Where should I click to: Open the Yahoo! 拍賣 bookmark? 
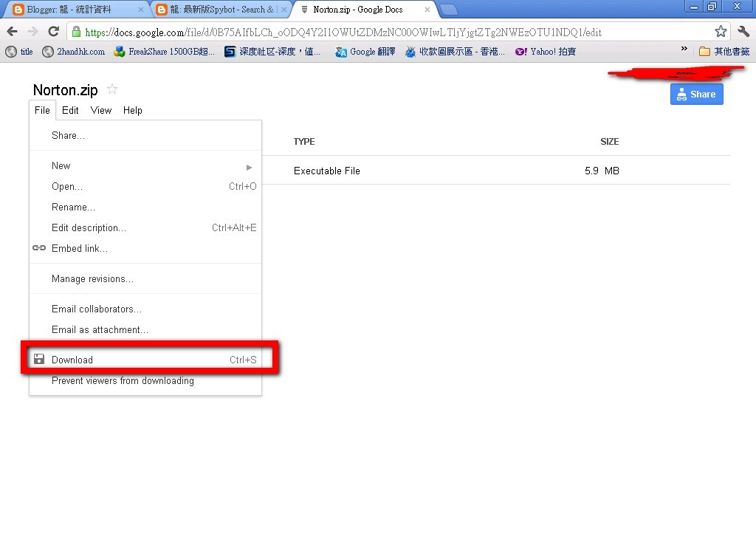(x=545, y=52)
